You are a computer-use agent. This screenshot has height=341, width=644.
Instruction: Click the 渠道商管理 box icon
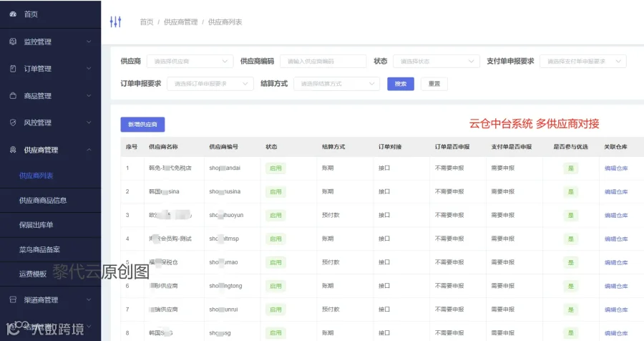tap(13, 300)
